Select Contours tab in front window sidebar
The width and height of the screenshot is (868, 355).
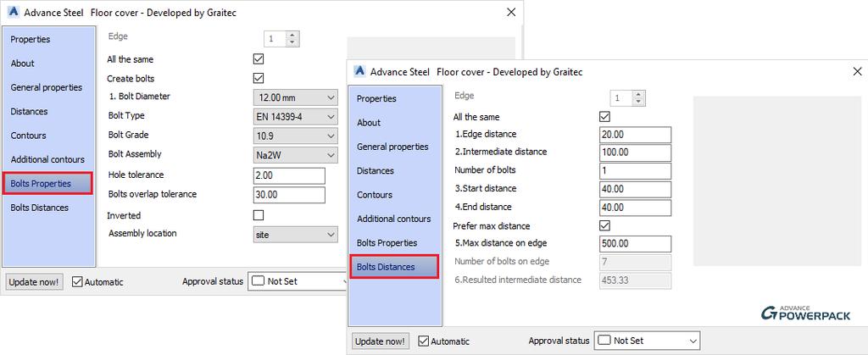coord(394,195)
